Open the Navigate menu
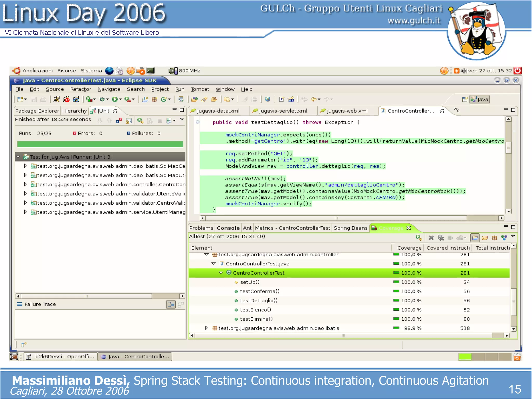Viewport: 532px width, 399px height. (x=109, y=89)
